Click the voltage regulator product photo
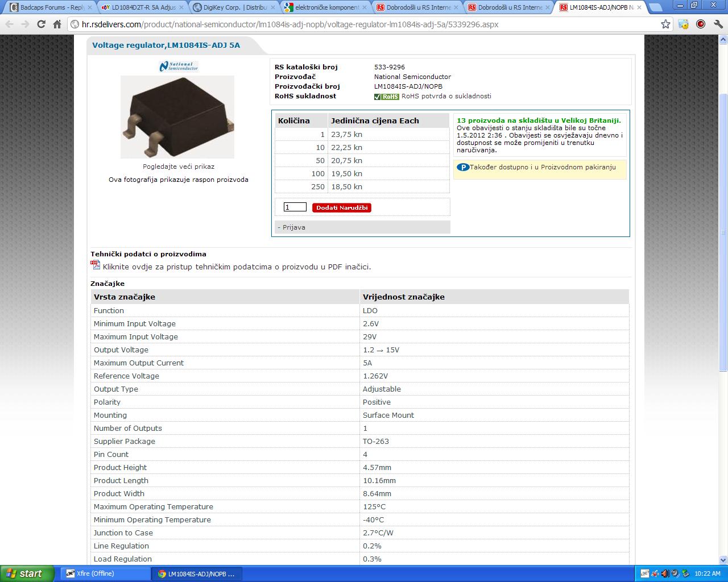The width and height of the screenshot is (728, 582). click(177, 117)
